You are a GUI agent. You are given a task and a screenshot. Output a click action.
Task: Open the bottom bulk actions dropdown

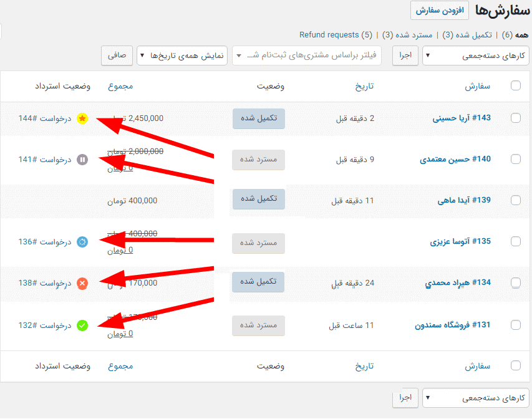(475, 398)
